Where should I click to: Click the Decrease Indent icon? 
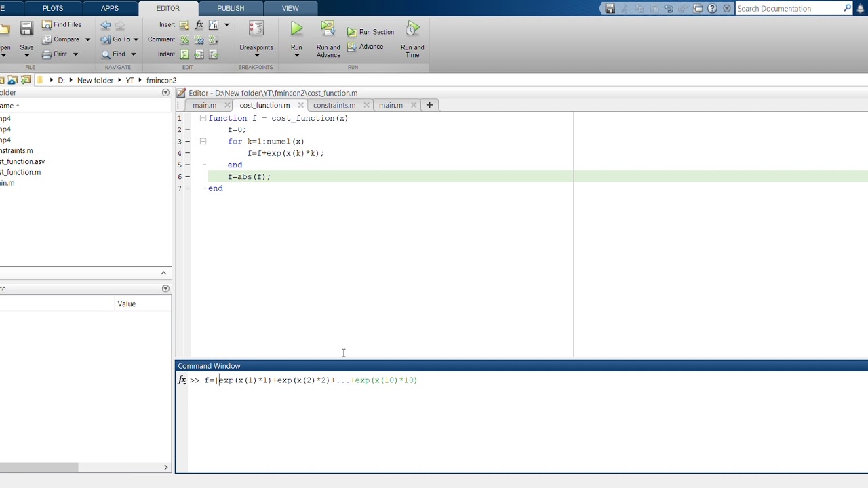(x=214, y=54)
